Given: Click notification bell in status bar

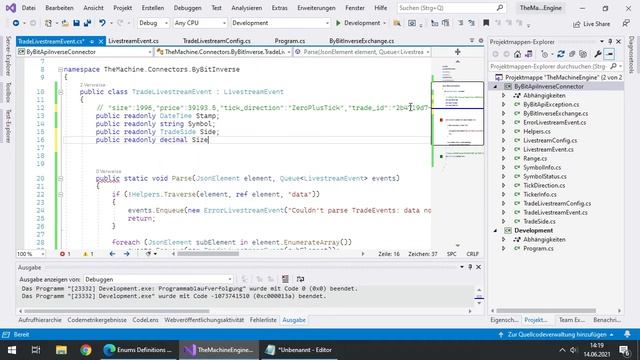Looking at the screenshot, I should click(627, 334).
